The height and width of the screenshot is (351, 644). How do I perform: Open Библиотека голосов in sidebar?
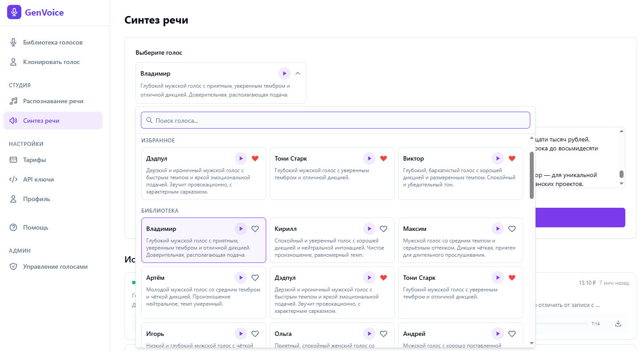tap(53, 42)
